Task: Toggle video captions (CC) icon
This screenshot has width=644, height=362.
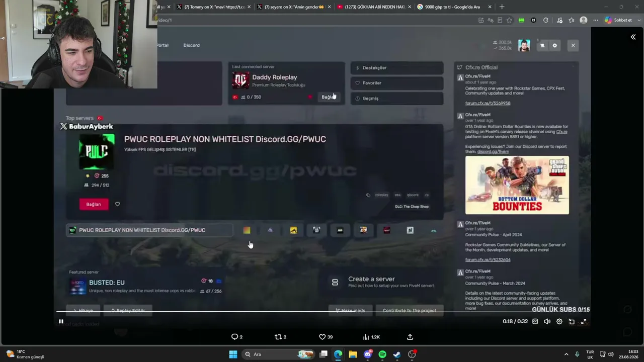Action: point(535,321)
